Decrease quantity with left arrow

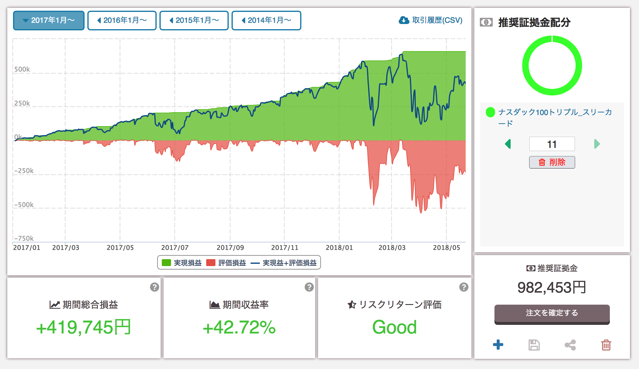click(508, 144)
